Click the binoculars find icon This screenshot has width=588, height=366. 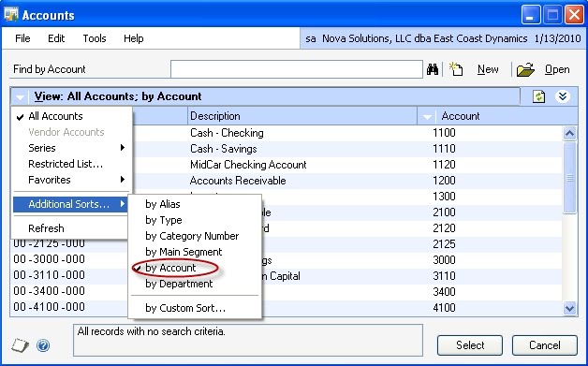point(433,69)
